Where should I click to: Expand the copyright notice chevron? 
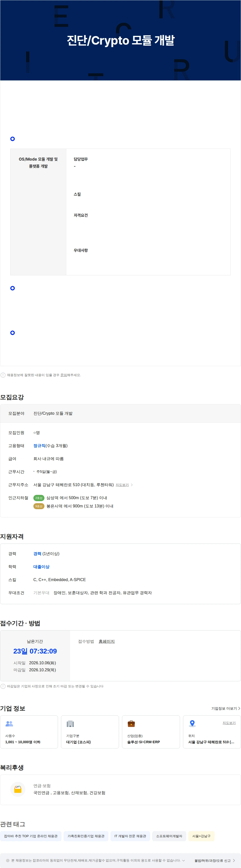(184, 860)
